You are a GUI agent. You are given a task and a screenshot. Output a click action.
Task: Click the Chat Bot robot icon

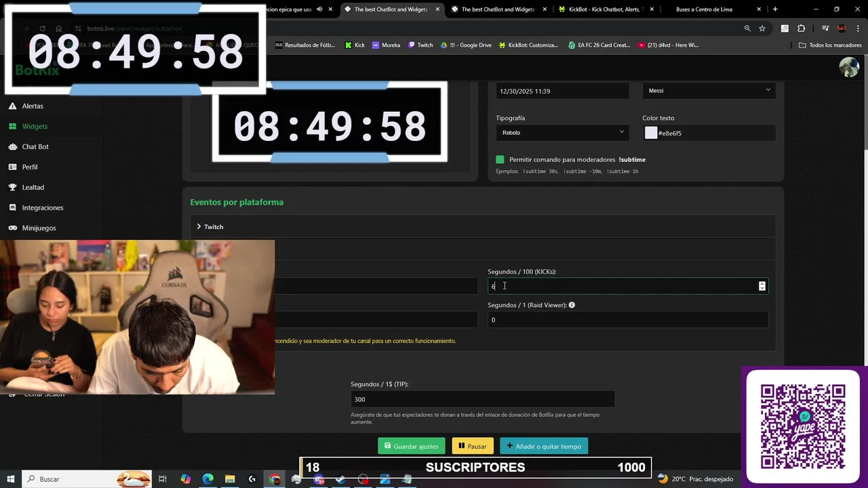click(x=12, y=146)
